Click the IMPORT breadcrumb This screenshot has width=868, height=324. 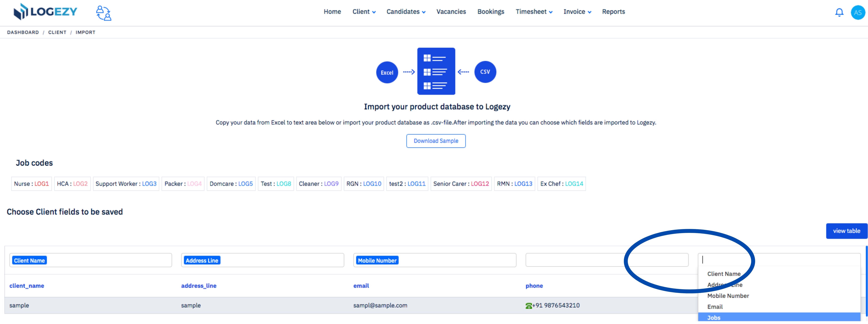85,32
